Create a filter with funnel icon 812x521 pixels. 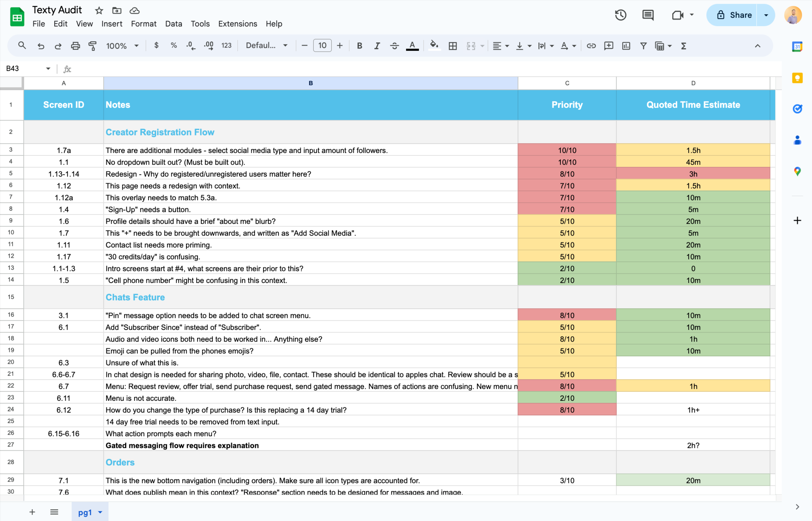[x=643, y=46]
